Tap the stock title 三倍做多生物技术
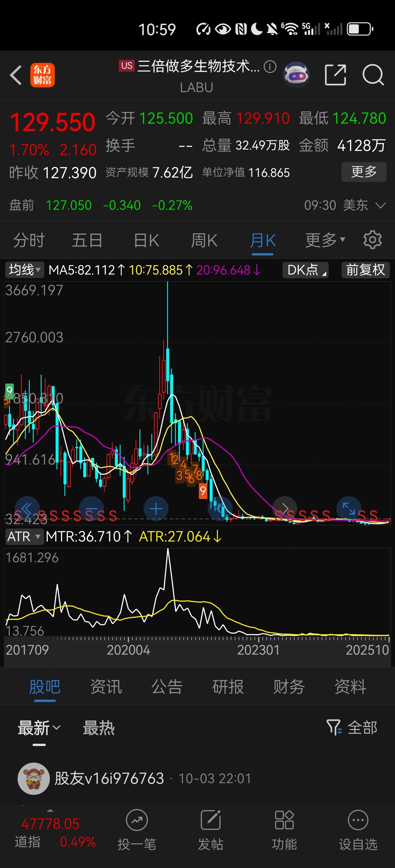The width and height of the screenshot is (395, 868). pos(199,66)
